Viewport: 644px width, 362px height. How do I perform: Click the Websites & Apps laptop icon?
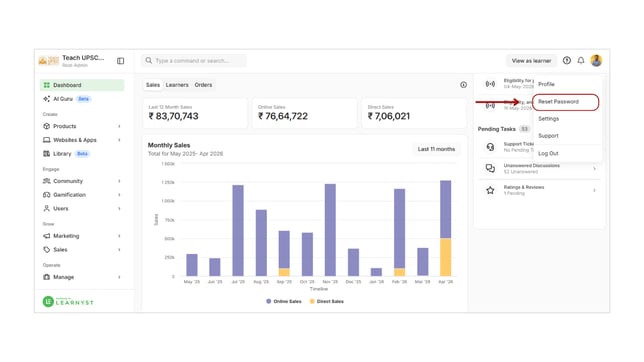pyautogui.click(x=46, y=140)
